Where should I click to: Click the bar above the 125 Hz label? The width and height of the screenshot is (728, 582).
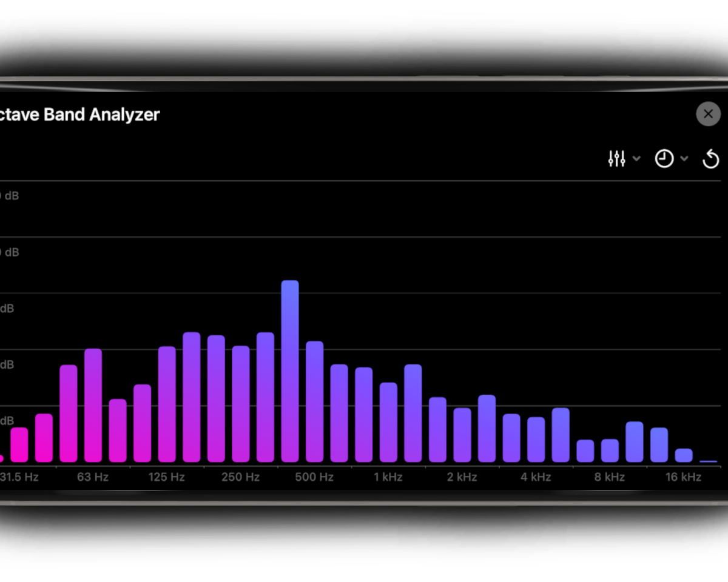click(167, 404)
